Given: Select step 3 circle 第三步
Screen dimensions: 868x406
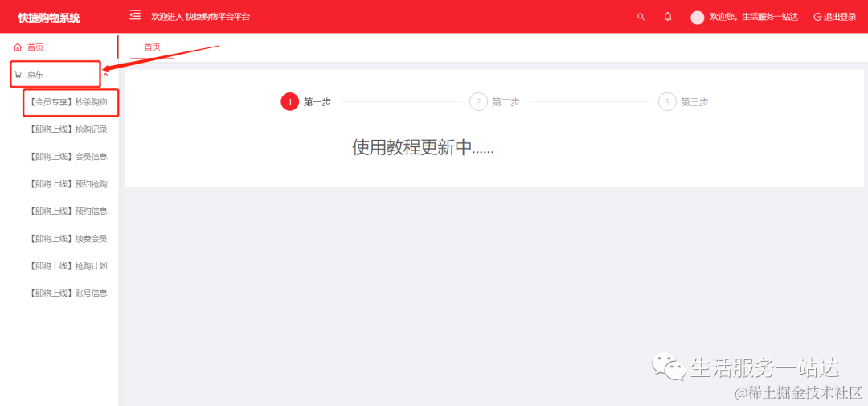Looking at the screenshot, I should [667, 102].
